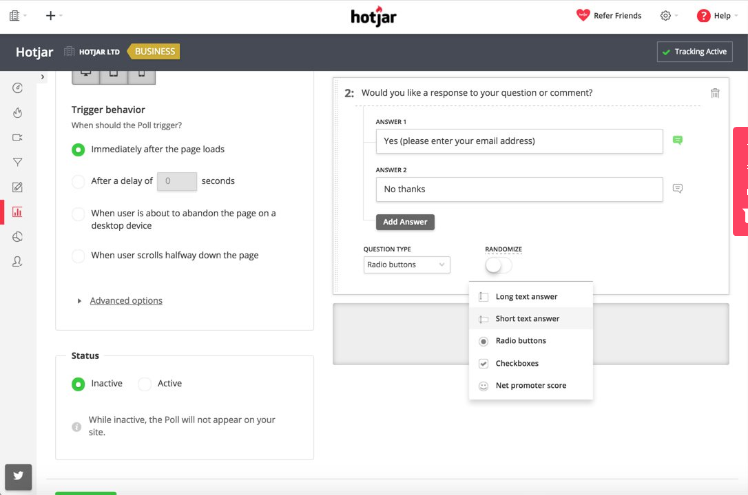Viewport: 748px width, 495px height.
Task: Click the info icon beside inactive note
Action: [76, 426]
